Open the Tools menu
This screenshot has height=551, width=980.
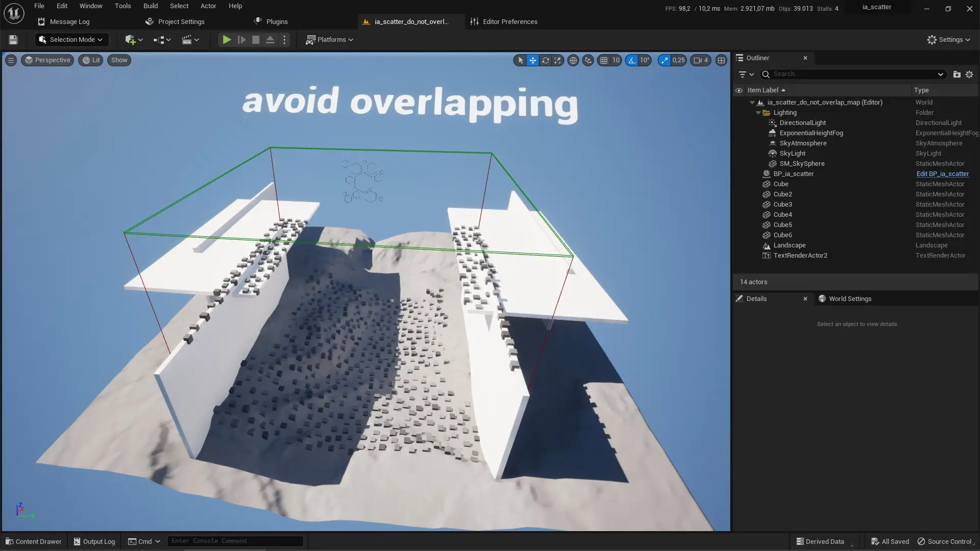point(122,6)
